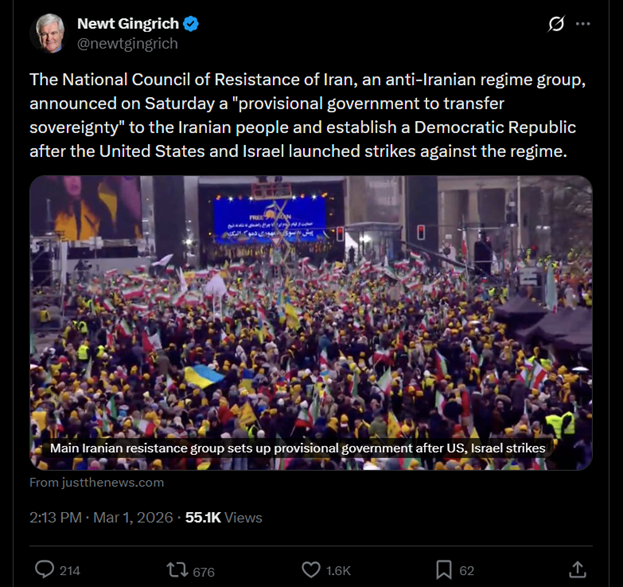Click the 2:13 PM Mar 1, 2026 timestamp

click(x=101, y=517)
